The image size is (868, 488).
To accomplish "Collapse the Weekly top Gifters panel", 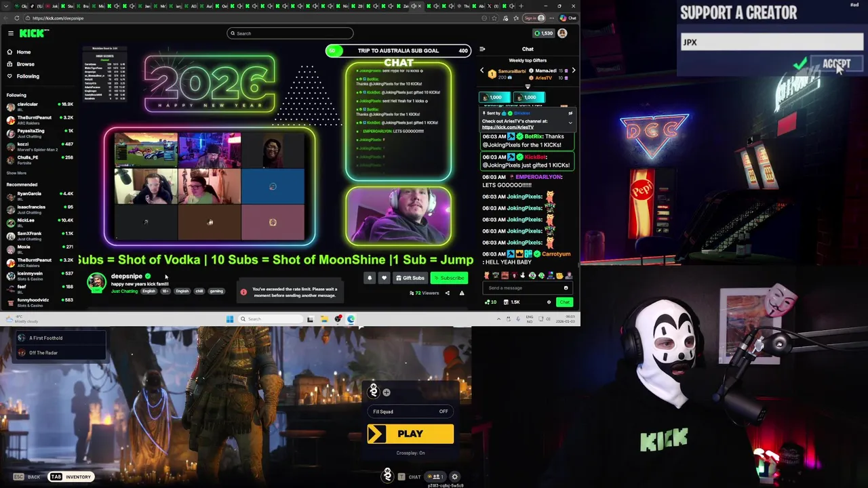I will 528,87.
